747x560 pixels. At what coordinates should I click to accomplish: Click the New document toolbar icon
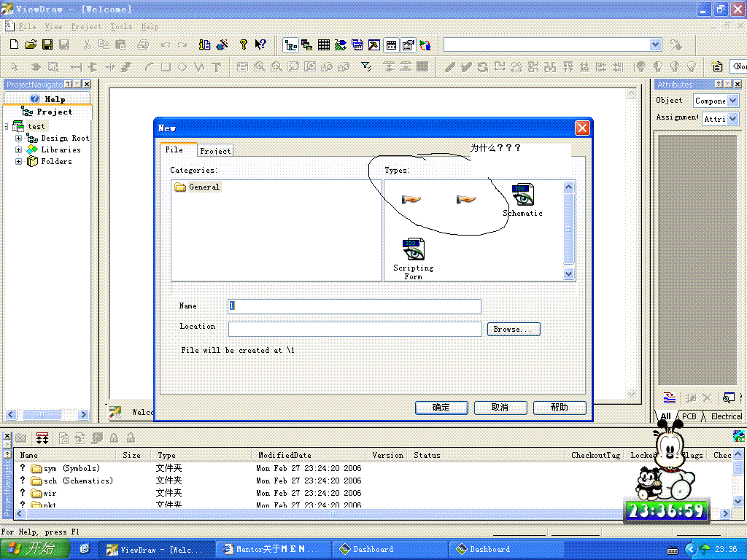[15, 44]
